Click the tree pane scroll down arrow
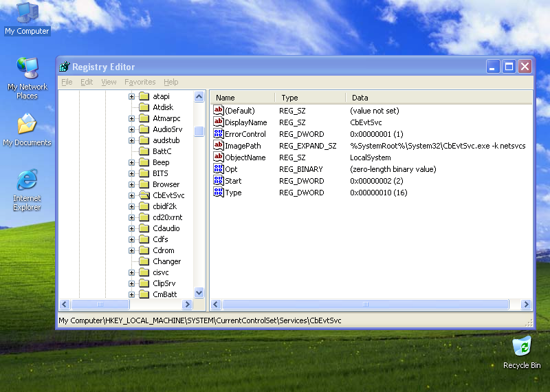Image resolution: width=550 pixels, height=392 pixels. click(x=199, y=292)
